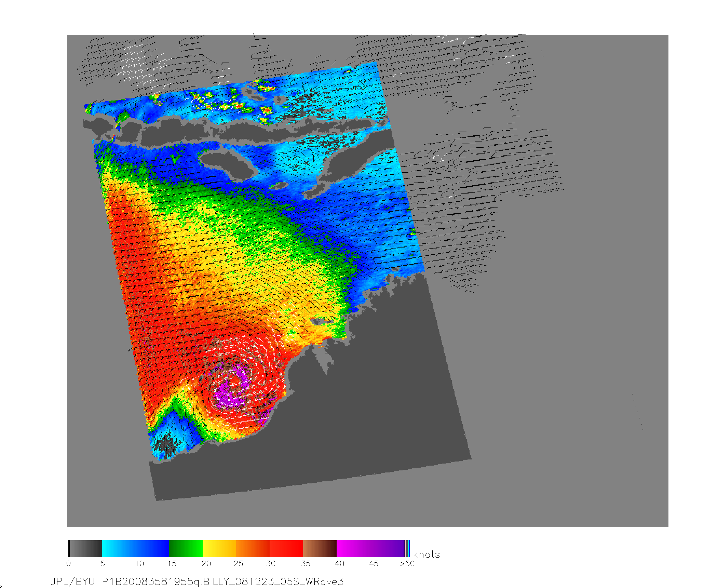This screenshot has width=704, height=588.
Task: Click the orange 25-30 knots color band
Action: [x=253, y=549]
